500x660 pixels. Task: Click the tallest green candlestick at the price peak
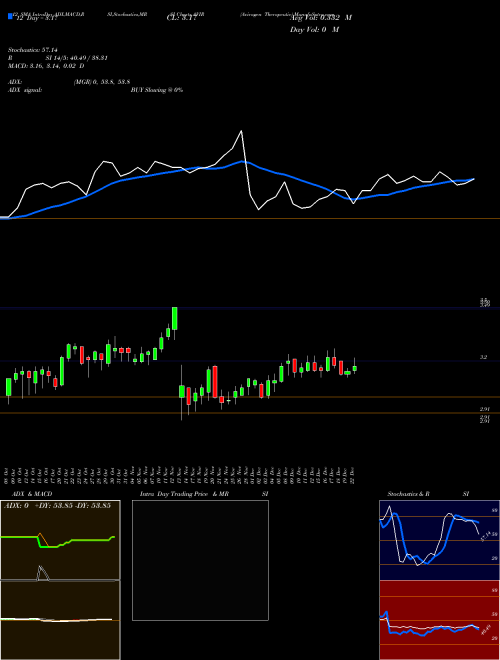tap(175, 319)
